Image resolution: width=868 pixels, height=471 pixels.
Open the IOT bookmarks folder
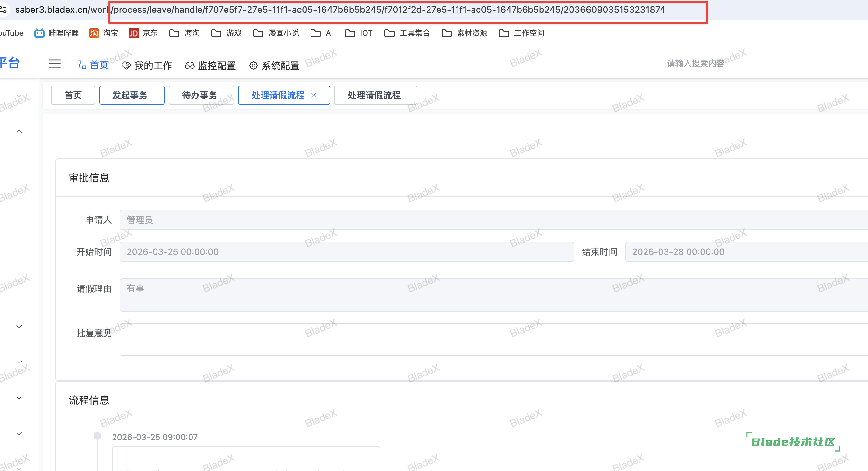pos(359,33)
